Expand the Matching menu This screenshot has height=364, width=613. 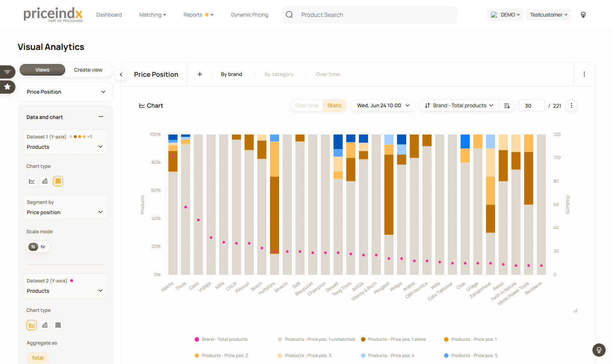pyautogui.click(x=153, y=15)
